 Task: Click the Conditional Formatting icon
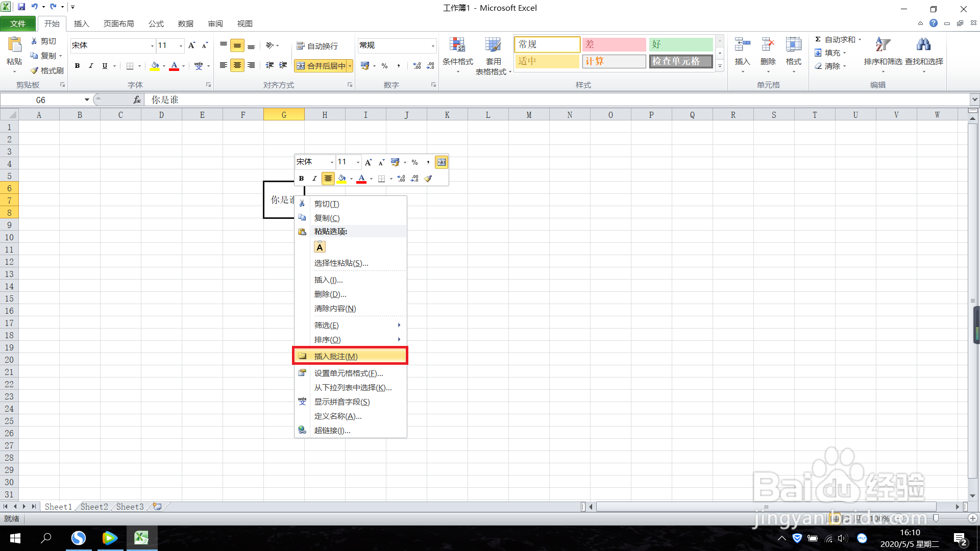pyautogui.click(x=457, y=46)
